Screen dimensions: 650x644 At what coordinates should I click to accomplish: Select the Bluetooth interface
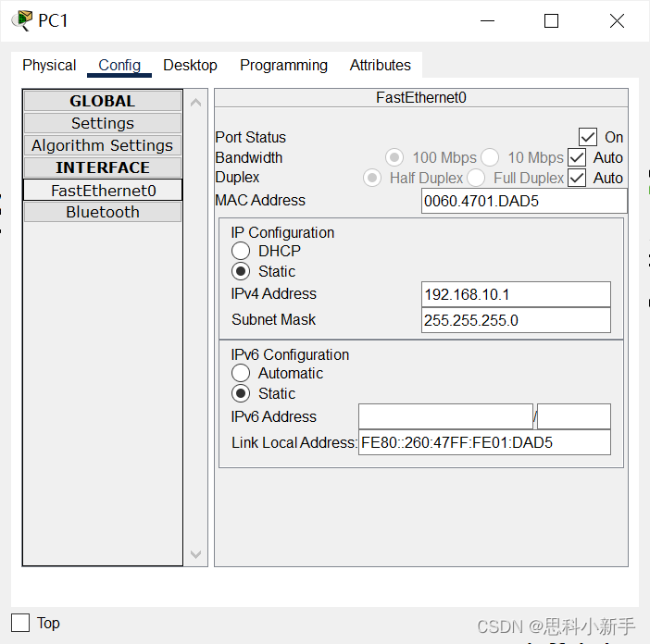pos(103,212)
